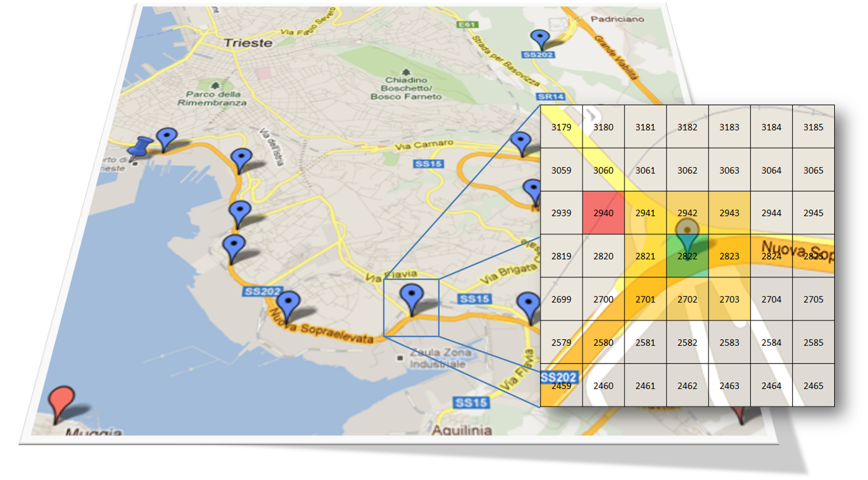Click the Aquilinia place label

tap(462, 430)
